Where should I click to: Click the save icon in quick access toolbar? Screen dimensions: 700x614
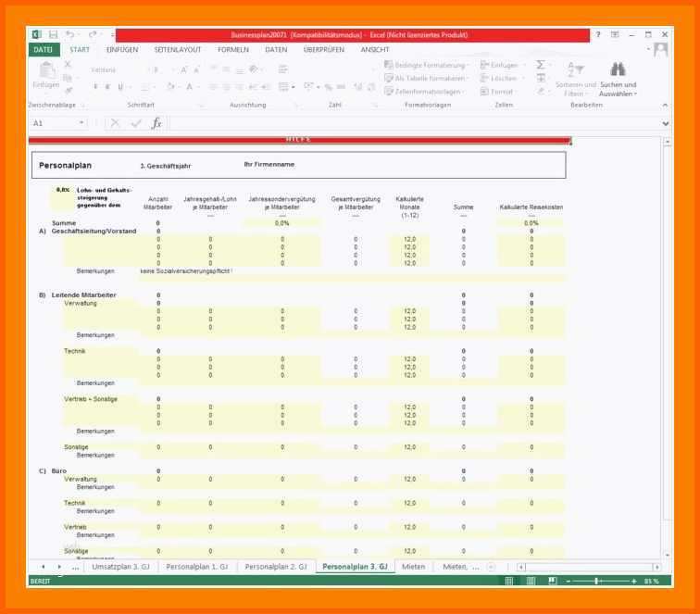53,34
